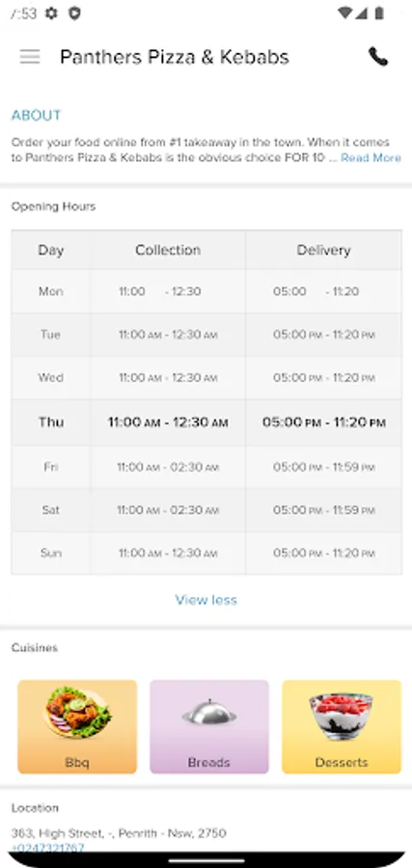Tap the Wi-Fi signal status icon
Image resolution: width=412 pixels, height=868 pixels.
point(345,14)
